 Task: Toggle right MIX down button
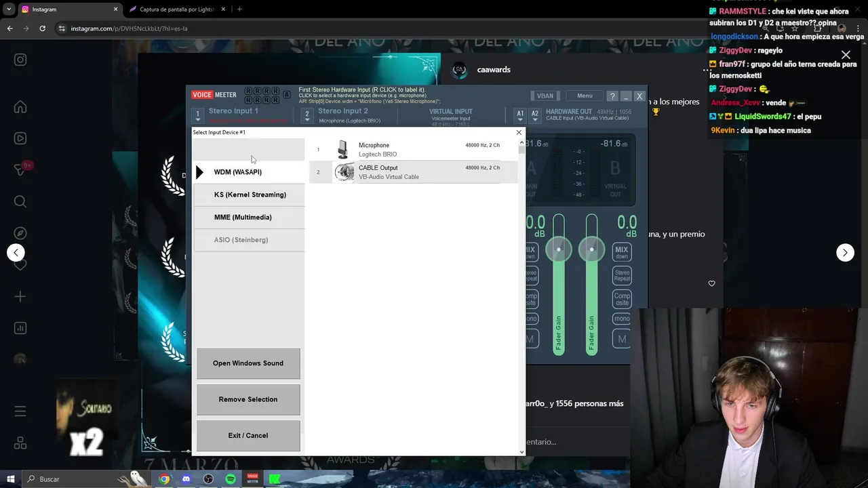pyautogui.click(x=622, y=252)
